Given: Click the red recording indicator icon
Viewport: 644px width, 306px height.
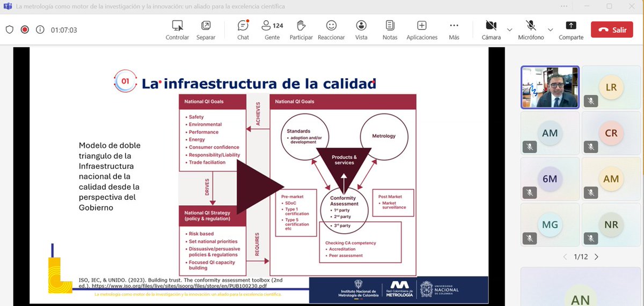Looking at the screenshot, I should pyautogui.click(x=25, y=30).
